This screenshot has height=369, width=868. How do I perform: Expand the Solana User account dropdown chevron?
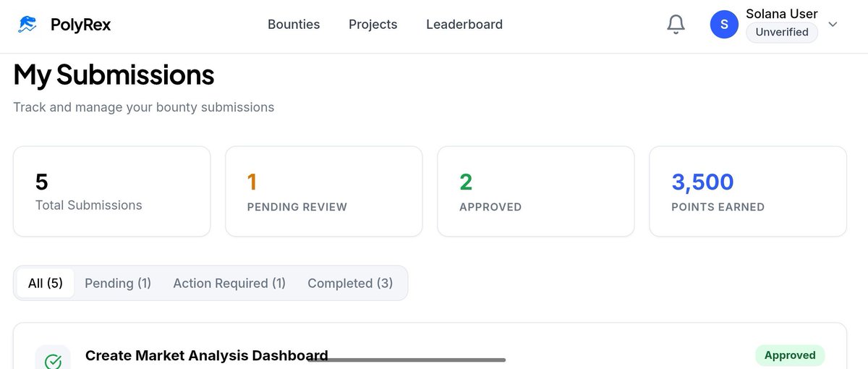tap(833, 25)
